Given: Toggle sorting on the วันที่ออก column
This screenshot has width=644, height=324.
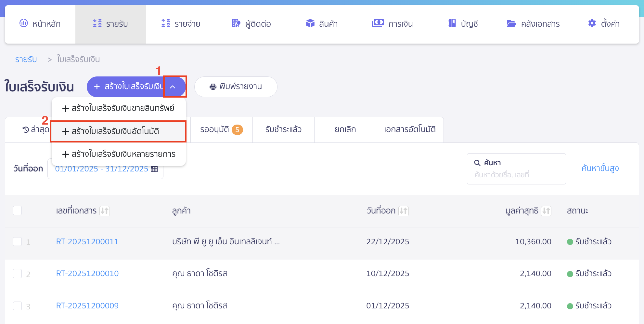Looking at the screenshot, I should click(x=404, y=211).
